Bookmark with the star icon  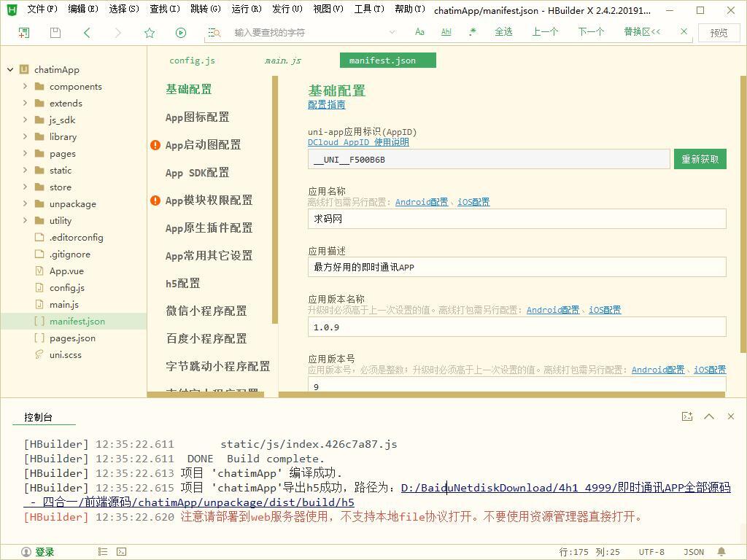pyautogui.click(x=150, y=33)
